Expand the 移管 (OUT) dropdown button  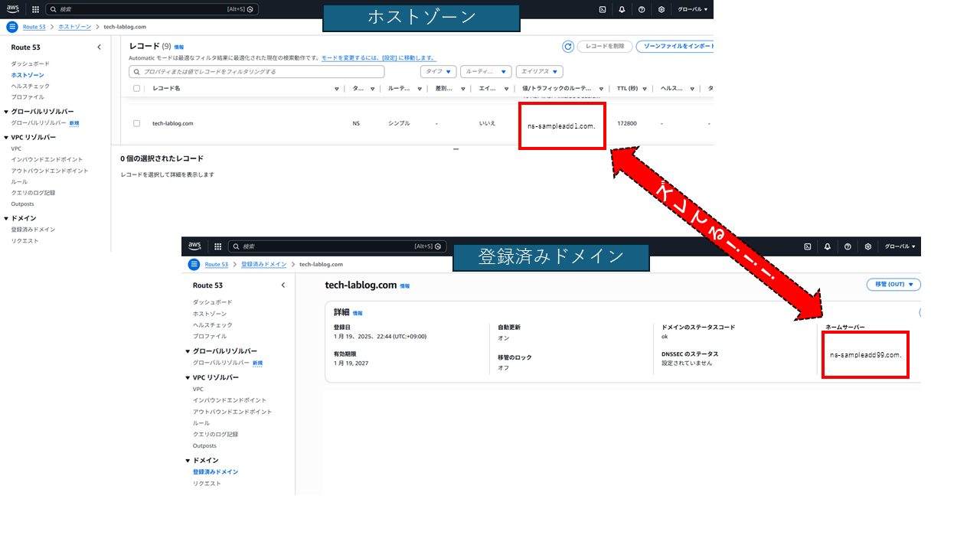point(893,285)
